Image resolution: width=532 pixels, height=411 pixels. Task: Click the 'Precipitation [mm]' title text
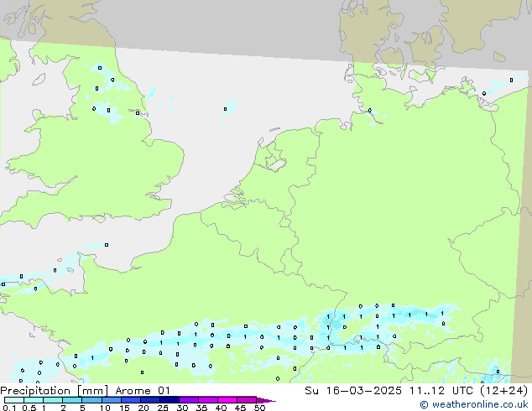(54, 391)
